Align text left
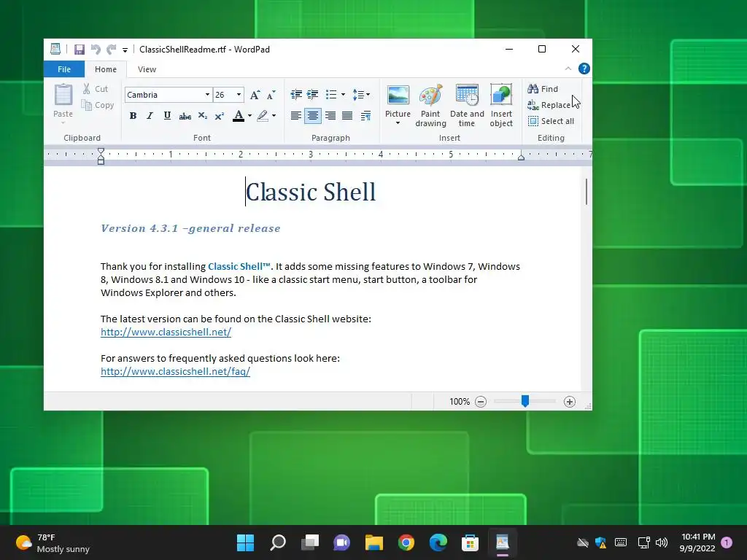The image size is (747, 560). [x=296, y=116]
